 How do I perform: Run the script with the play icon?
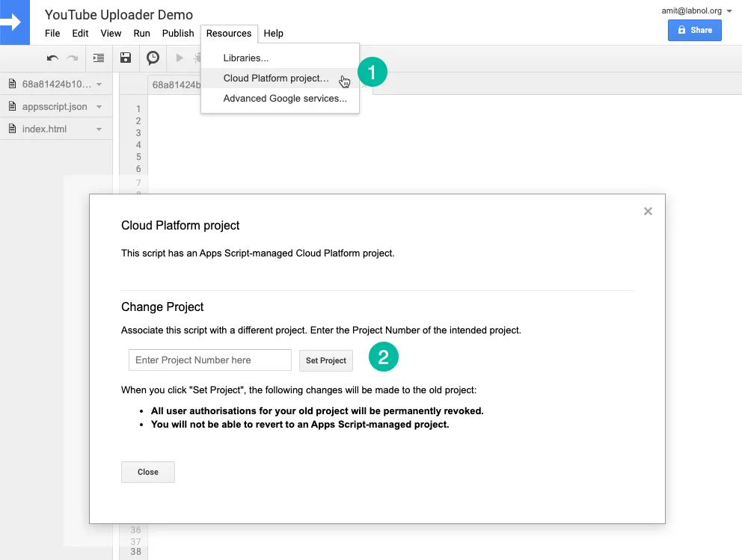click(x=180, y=58)
